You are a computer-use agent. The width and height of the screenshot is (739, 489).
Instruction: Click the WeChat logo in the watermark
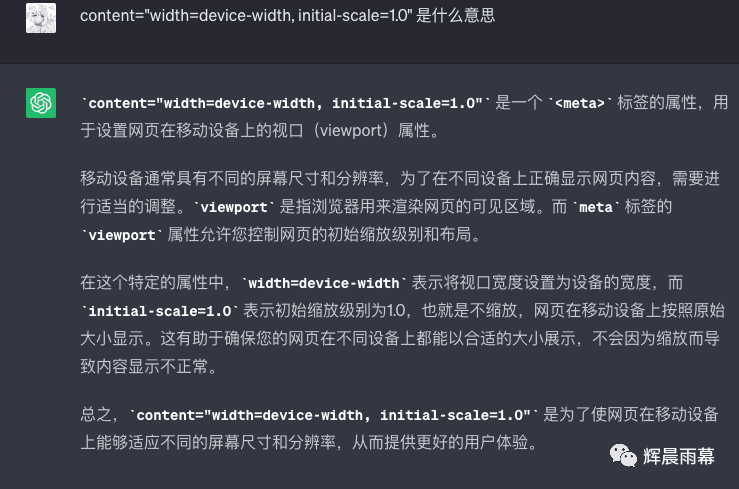pos(623,456)
